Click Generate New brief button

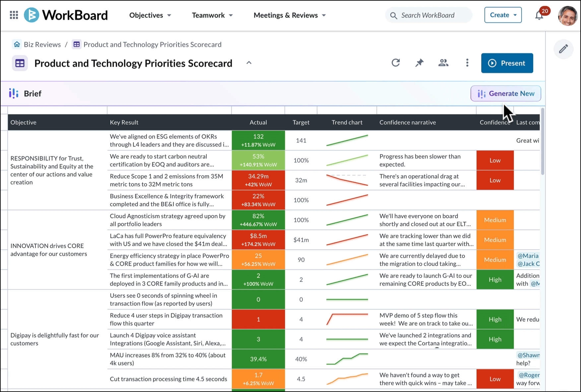point(506,94)
